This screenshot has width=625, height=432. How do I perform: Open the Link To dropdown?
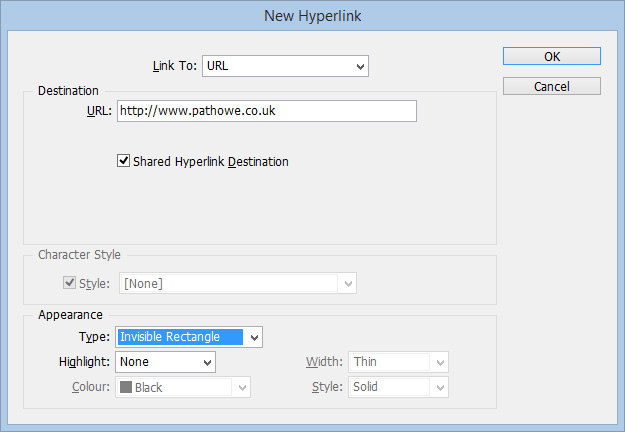285,66
